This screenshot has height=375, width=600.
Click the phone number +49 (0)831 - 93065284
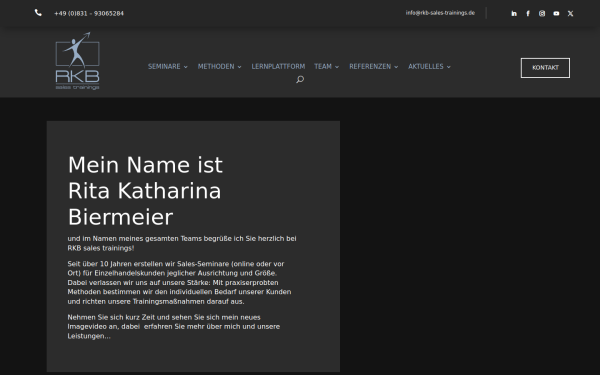(89, 13)
